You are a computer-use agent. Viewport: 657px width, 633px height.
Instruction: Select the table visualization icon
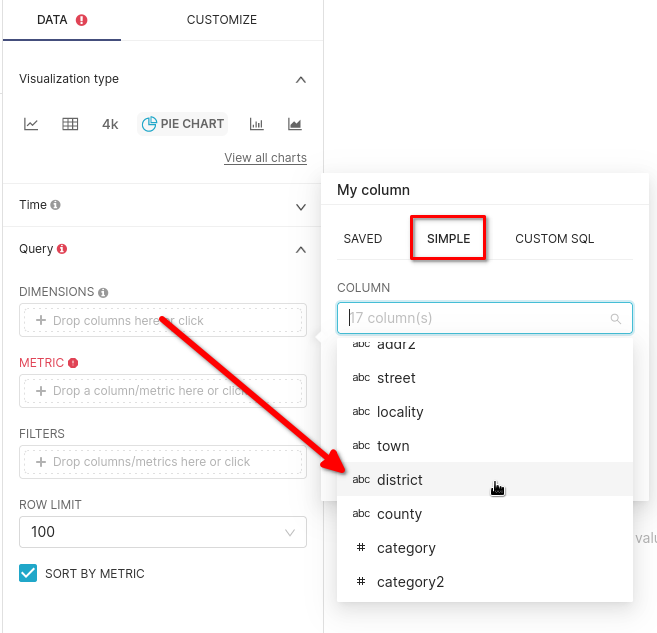pos(70,124)
